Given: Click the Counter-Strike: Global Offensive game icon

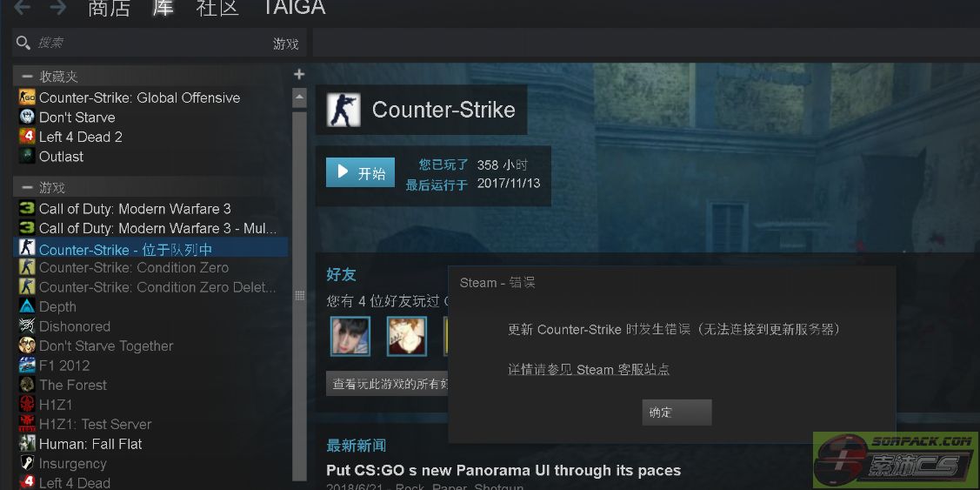Looking at the screenshot, I should point(27,97).
